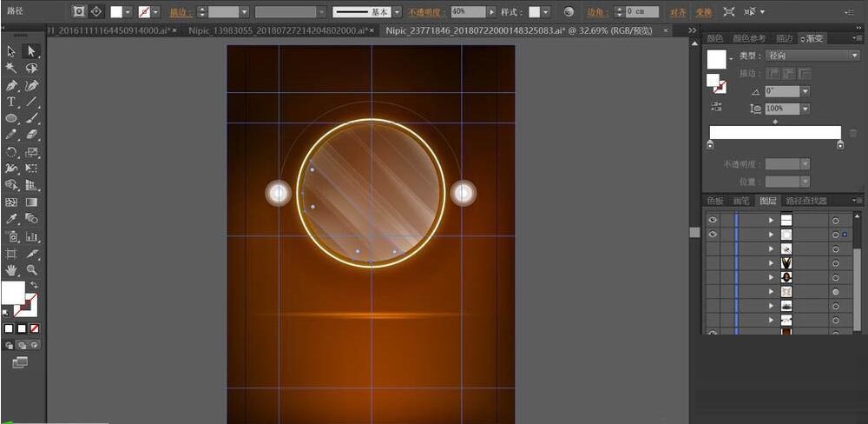Screen dimensions: 868x424
Task: Open the aspect ratio 100% dropdown arrow
Action: 806,109
